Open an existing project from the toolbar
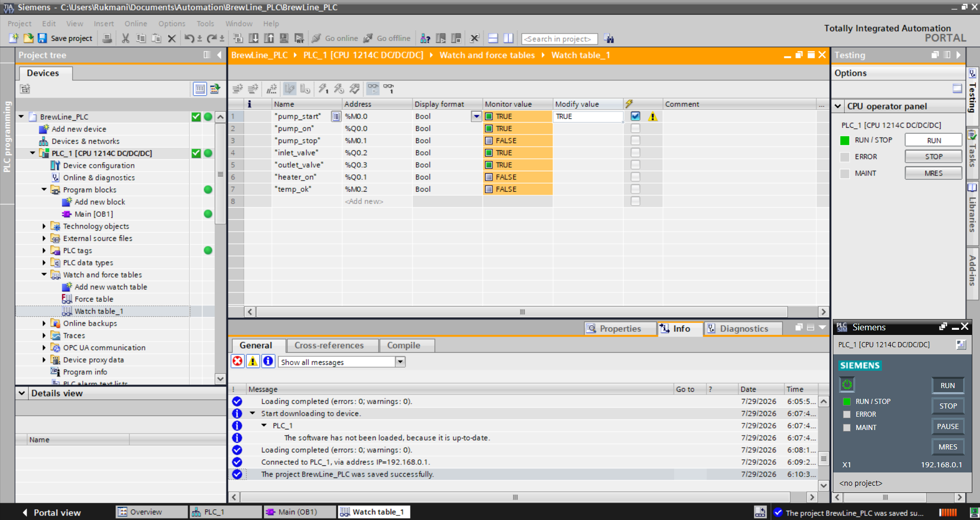This screenshot has height=520, width=980. pos(28,38)
